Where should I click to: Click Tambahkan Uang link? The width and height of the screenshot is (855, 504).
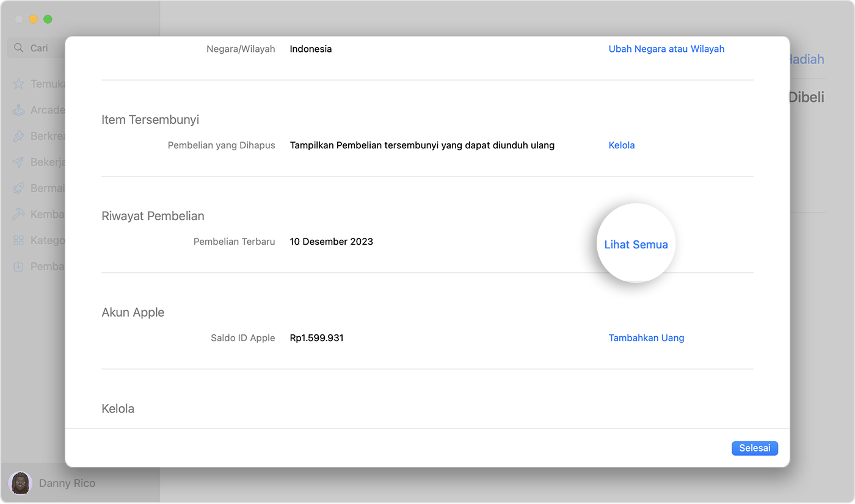click(x=646, y=338)
